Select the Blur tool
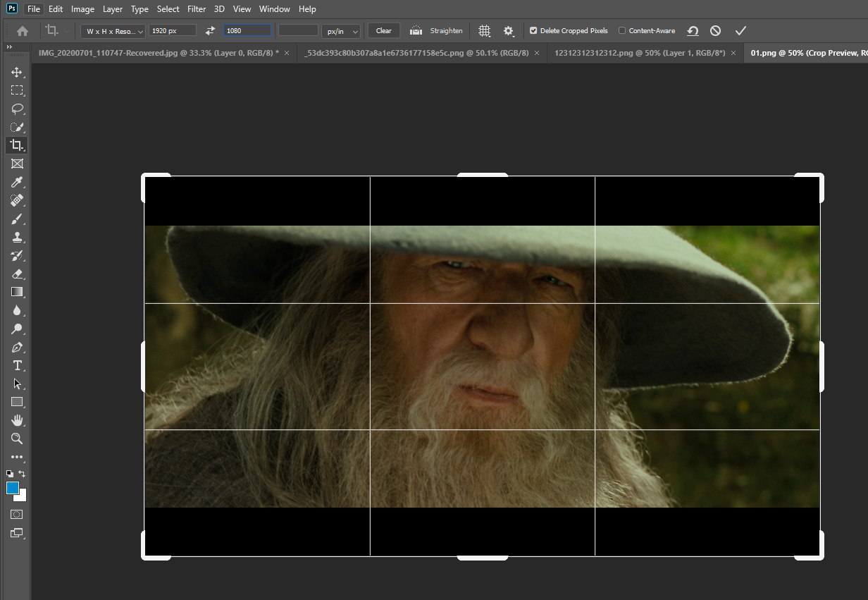Viewport: 868px width, 600px height. pos(17,310)
